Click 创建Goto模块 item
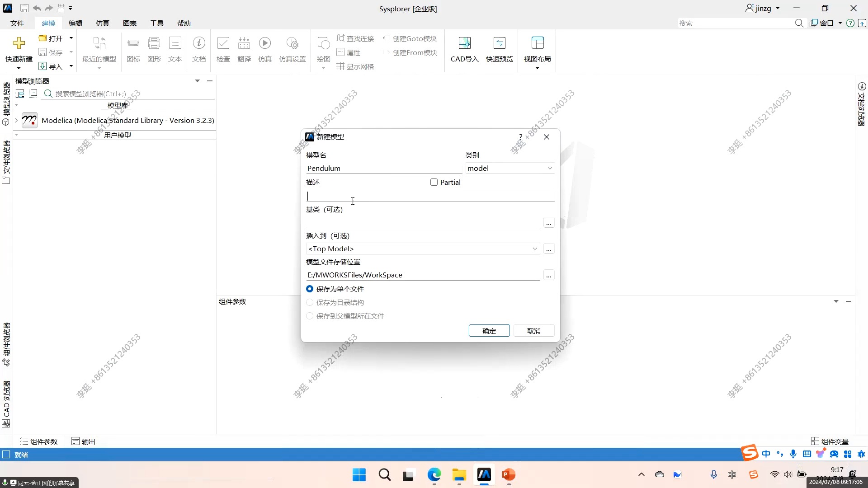Screen dimensions: 868x488 coord(410,38)
